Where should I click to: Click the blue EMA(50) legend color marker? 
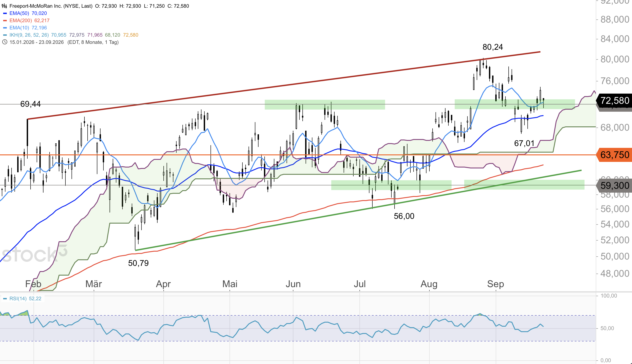[x=5, y=13]
